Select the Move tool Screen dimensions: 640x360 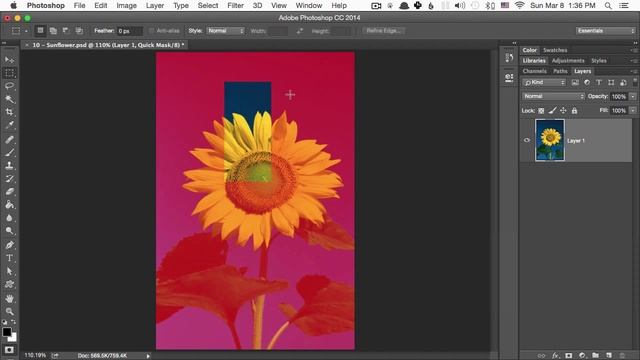(9, 60)
